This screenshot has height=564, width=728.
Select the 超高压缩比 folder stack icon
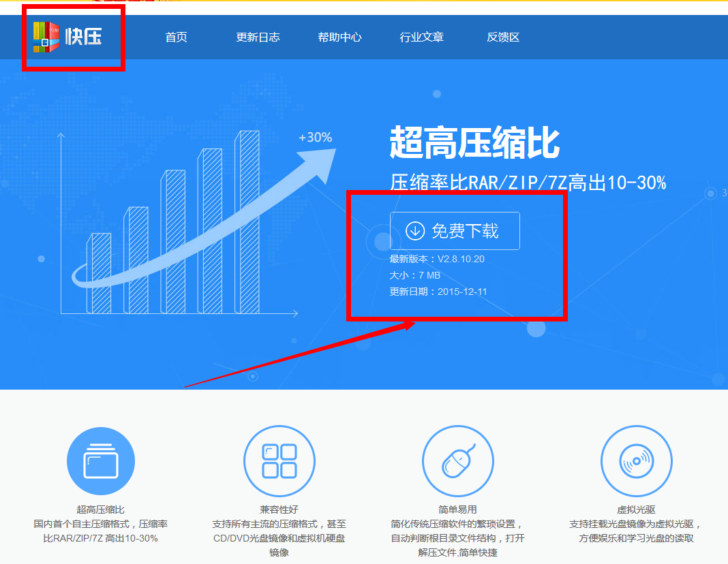coord(101,461)
